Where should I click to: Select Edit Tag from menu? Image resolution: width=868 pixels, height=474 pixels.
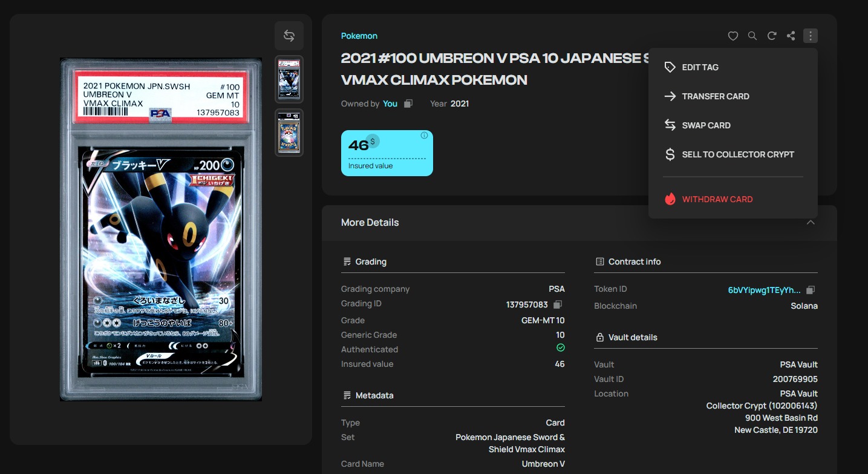pyautogui.click(x=733, y=67)
